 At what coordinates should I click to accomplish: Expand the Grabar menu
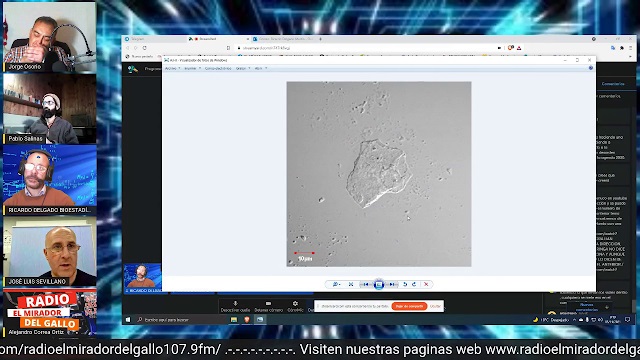[x=243, y=69]
